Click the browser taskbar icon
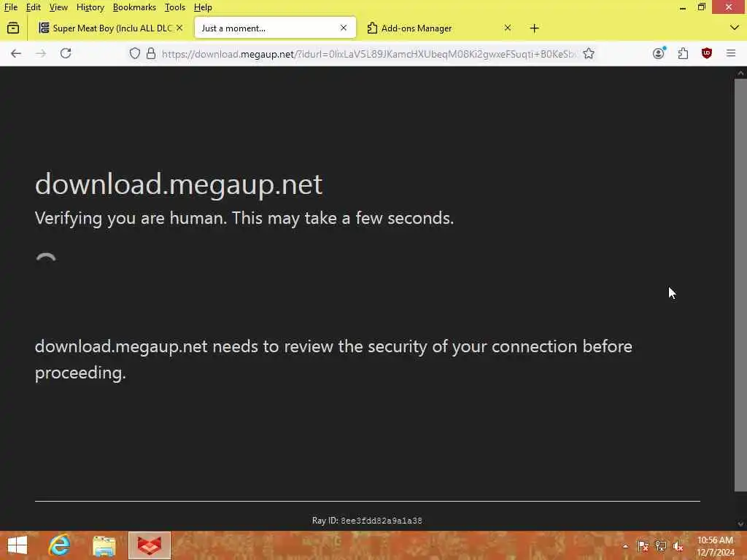 tap(149, 545)
